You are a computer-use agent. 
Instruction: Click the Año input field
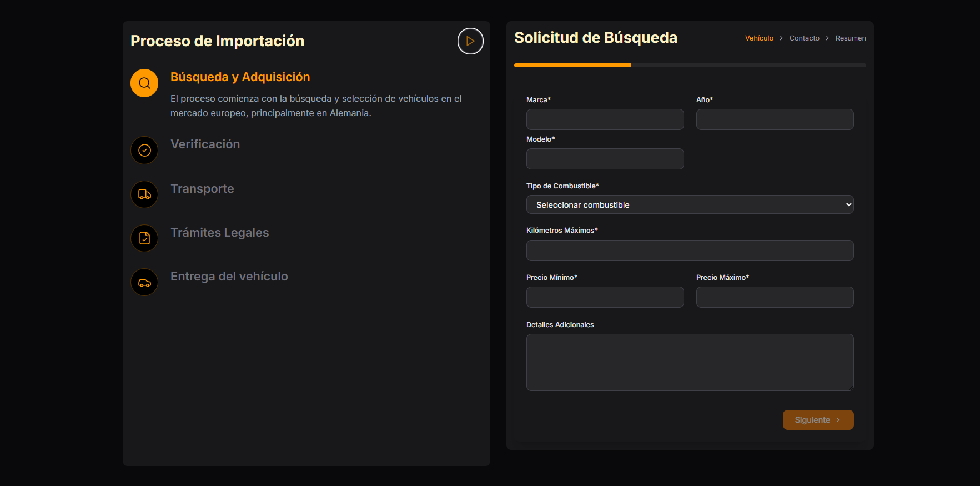[x=775, y=119]
